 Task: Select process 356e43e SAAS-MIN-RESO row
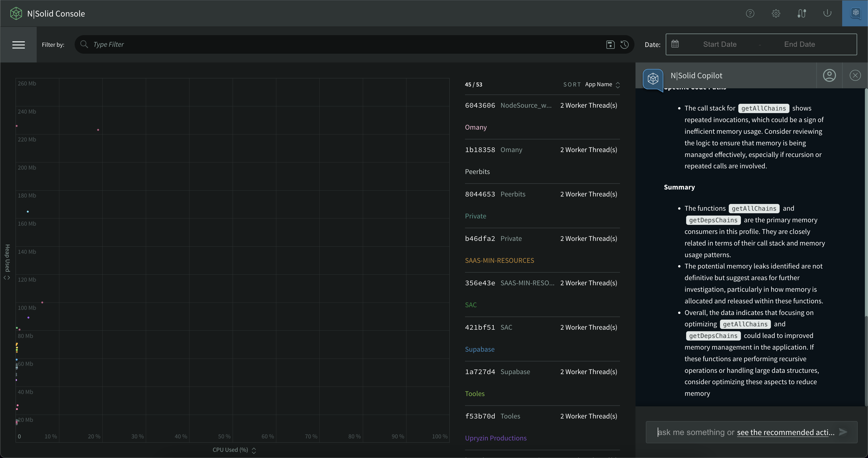(x=542, y=283)
